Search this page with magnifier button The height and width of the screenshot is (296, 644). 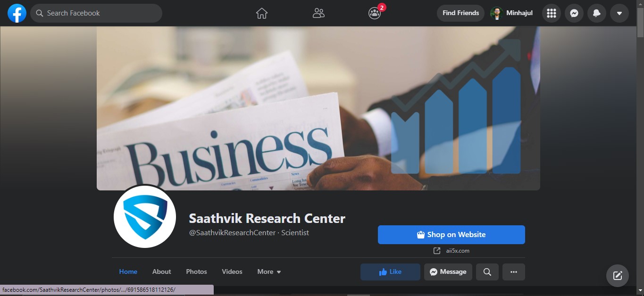[x=487, y=272]
